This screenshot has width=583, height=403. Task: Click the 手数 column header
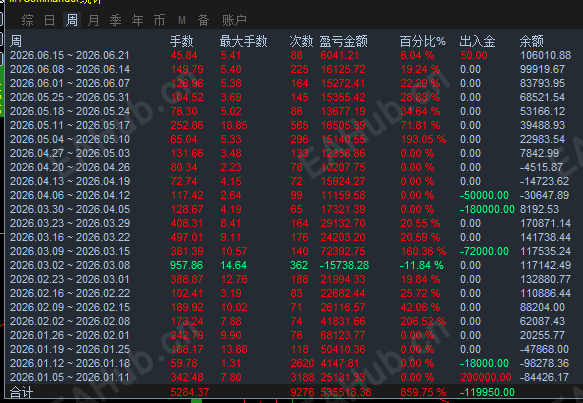tap(181, 41)
